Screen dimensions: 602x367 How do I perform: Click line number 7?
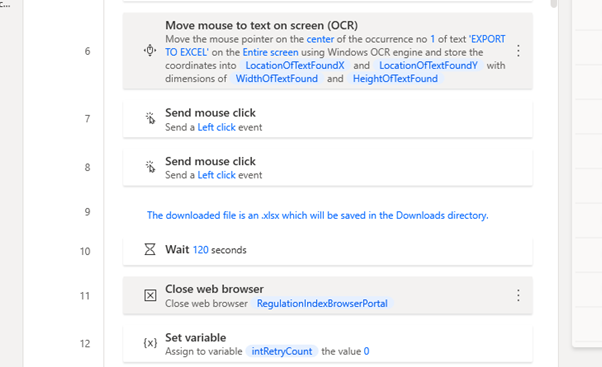click(87, 119)
